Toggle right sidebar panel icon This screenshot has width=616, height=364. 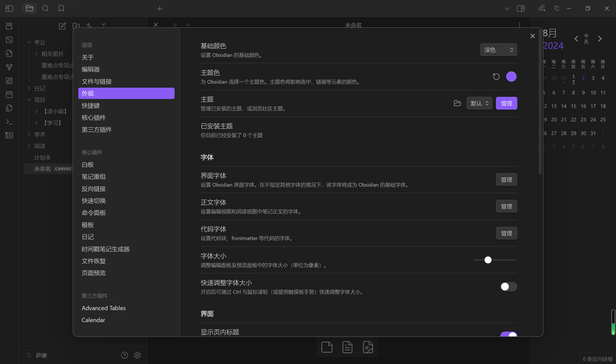click(x=521, y=9)
